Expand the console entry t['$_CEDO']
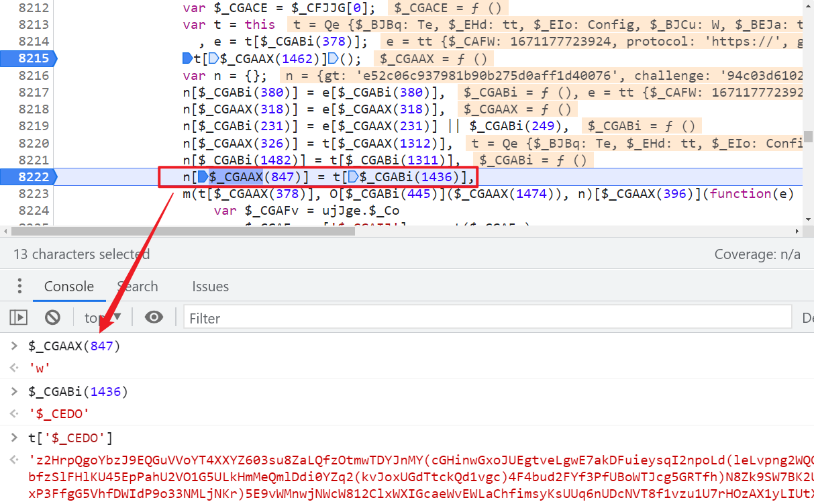 (x=14, y=438)
